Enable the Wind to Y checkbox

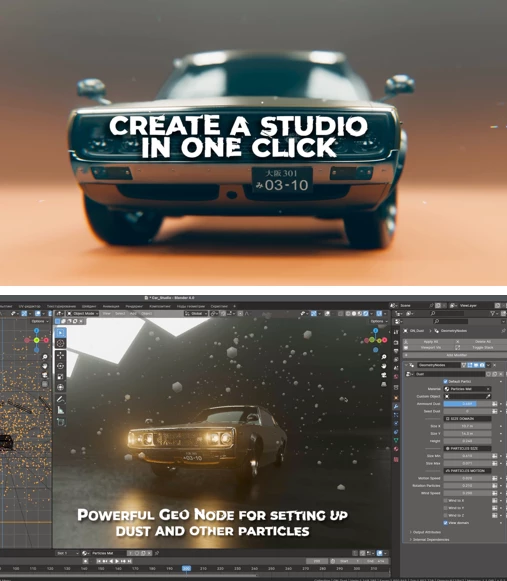tap(445, 508)
